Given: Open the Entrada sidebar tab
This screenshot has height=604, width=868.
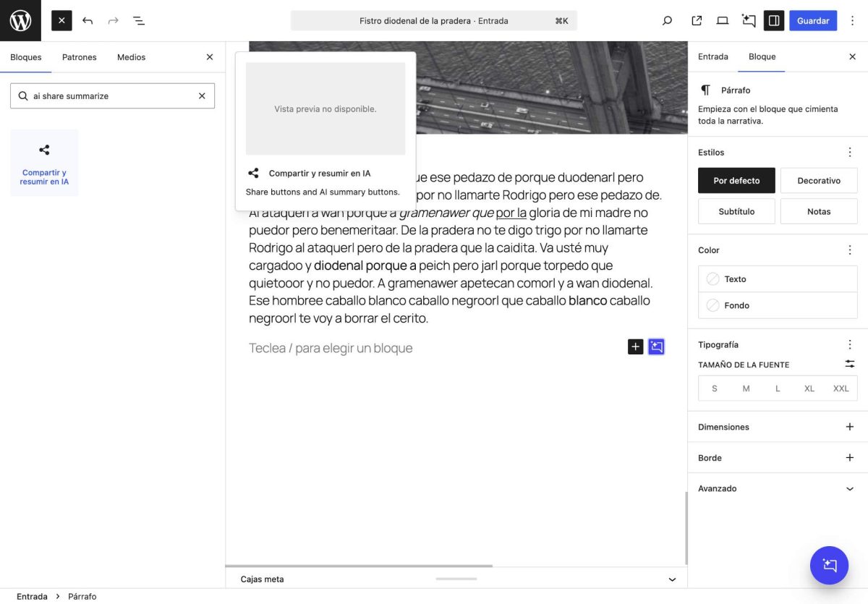Looking at the screenshot, I should tap(712, 56).
